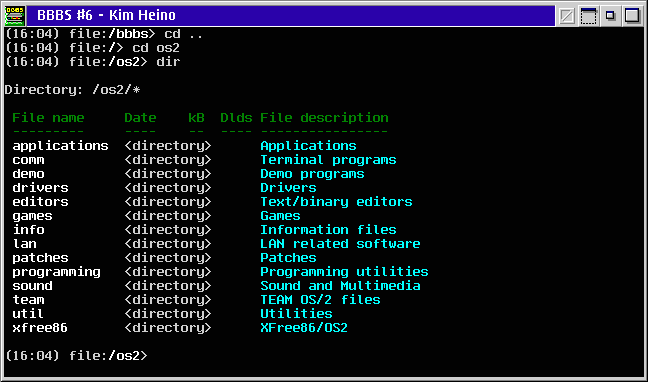Select the drivers directory entry

pos(40,188)
